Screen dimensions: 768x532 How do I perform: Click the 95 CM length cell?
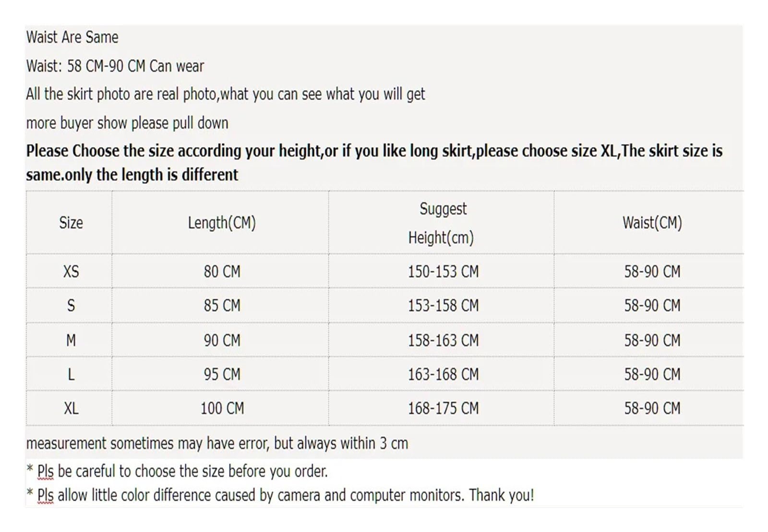[222, 375]
